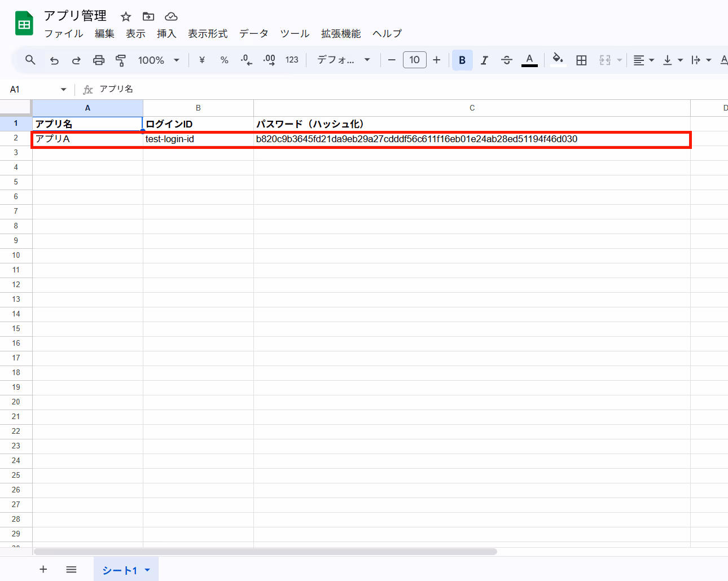This screenshot has height=581, width=728.
Task: Select the test-login-id cell
Action: [x=198, y=139]
